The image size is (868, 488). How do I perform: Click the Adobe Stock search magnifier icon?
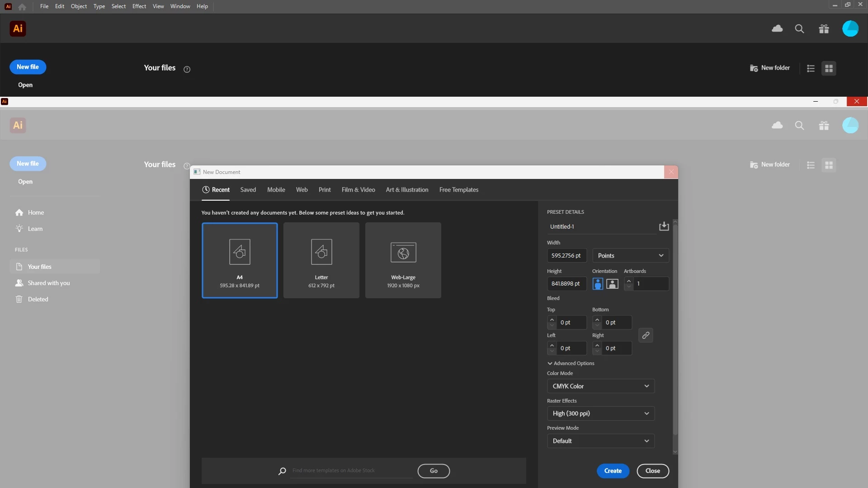coord(282,471)
